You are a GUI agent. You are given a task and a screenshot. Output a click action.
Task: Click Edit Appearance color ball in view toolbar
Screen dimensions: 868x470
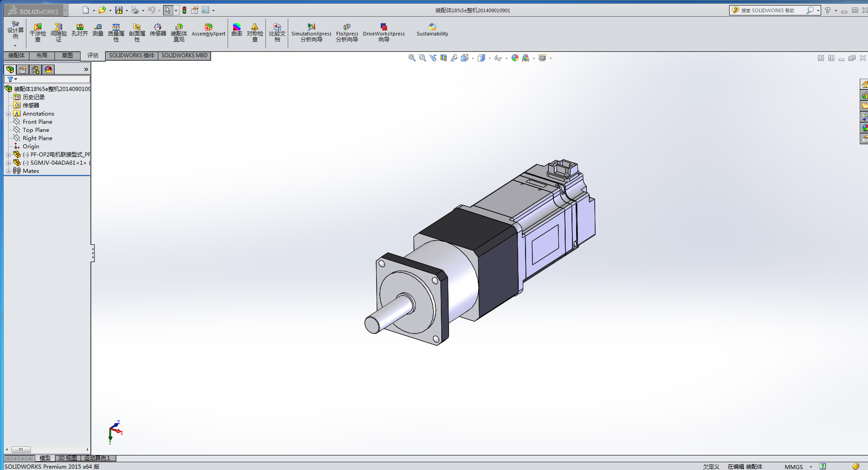tap(515, 58)
